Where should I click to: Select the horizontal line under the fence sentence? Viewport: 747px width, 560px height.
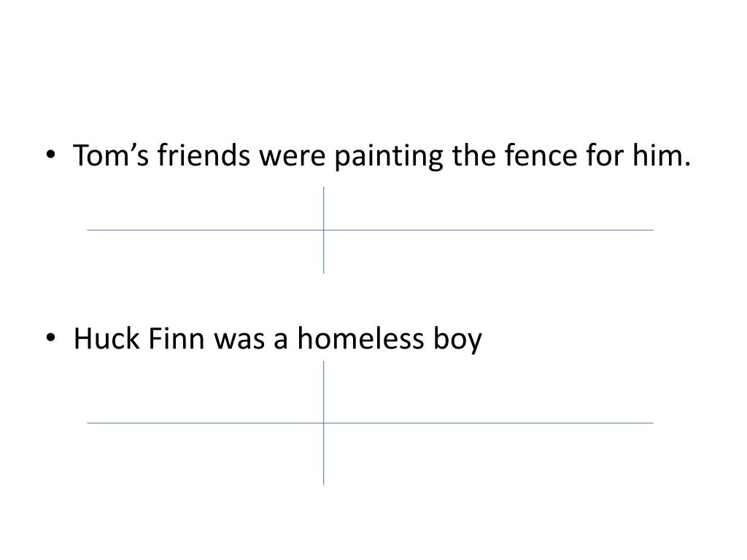(370, 230)
